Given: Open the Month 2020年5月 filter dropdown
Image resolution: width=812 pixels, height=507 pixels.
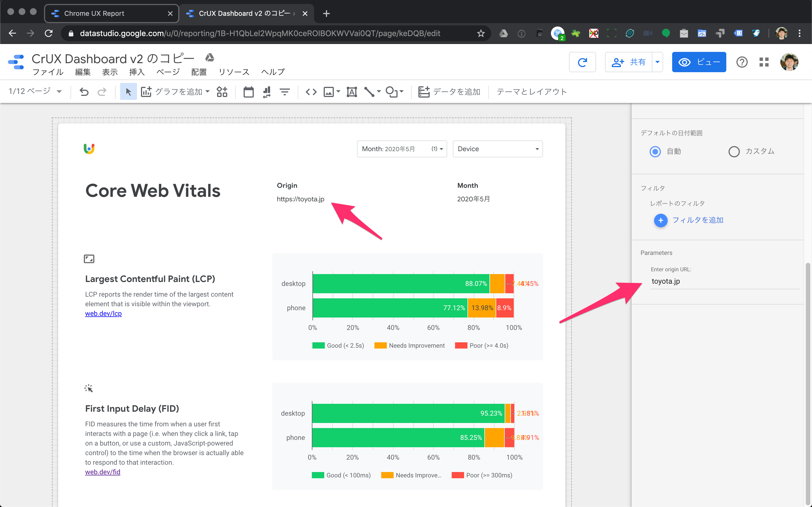Looking at the screenshot, I should [x=402, y=149].
